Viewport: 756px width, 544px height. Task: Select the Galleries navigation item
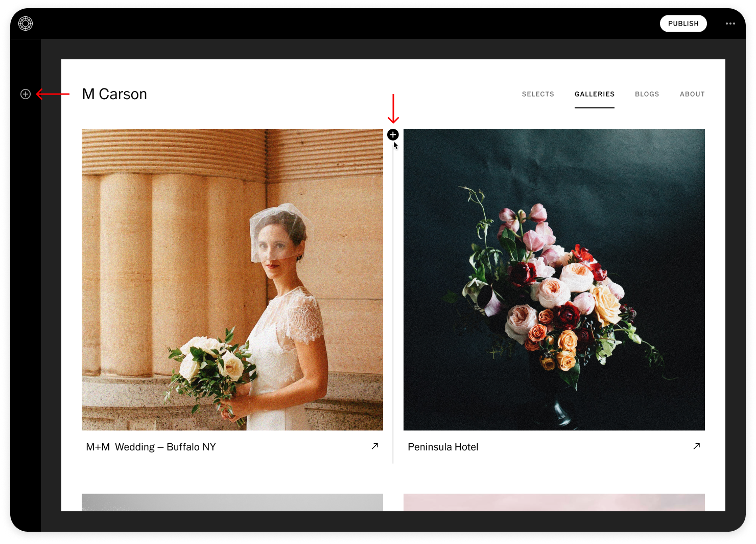click(595, 94)
